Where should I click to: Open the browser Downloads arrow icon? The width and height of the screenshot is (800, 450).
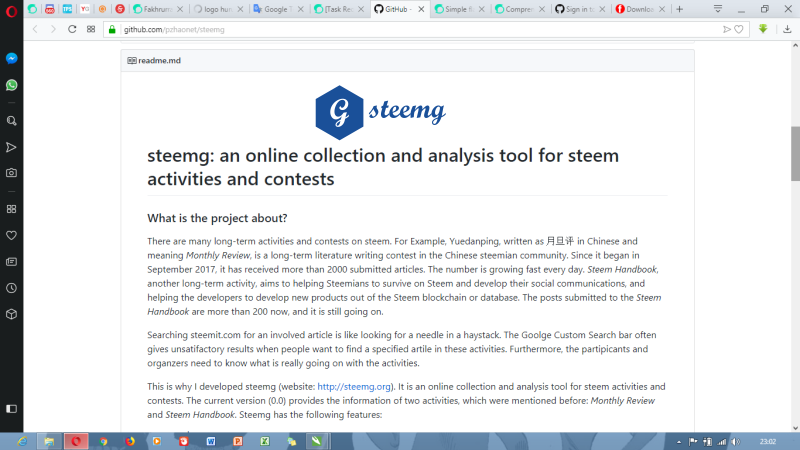(787, 30)
